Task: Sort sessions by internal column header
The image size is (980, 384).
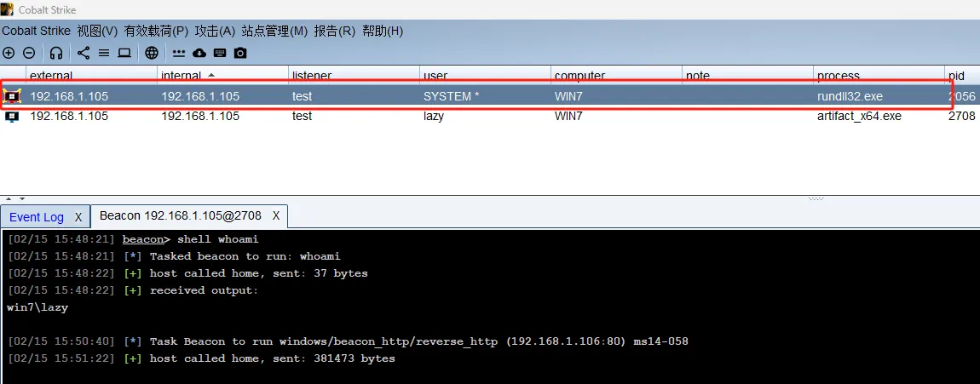Action: [x=222, y=75]
